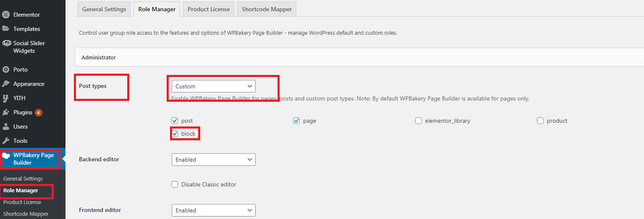Open Product License in sidebar submenu

coord(22,202)
